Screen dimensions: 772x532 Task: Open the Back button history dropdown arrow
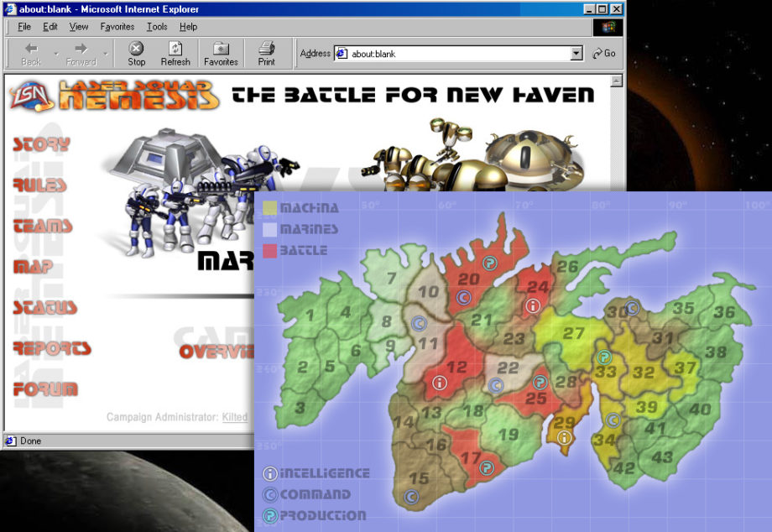tap(56, 53)
